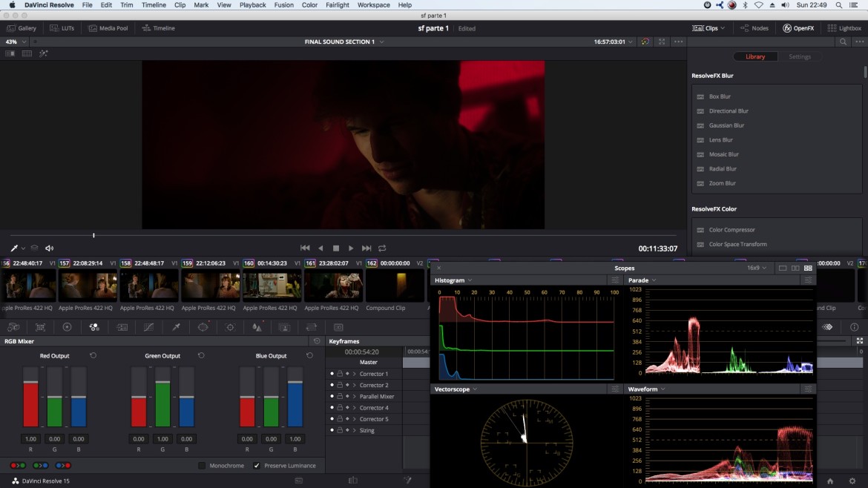Open Histogram scope settings icon
The height and width of the screenshot is (488, 868).
pyautogui.click(x=614, y=280)
